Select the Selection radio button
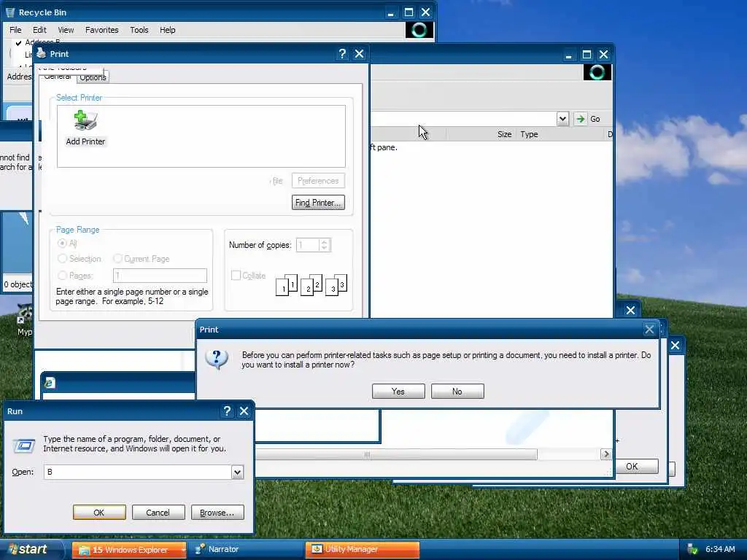 pos(62,259)
